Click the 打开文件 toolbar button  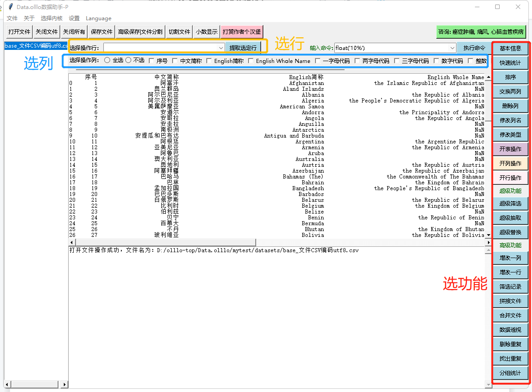tap(19, 32)
